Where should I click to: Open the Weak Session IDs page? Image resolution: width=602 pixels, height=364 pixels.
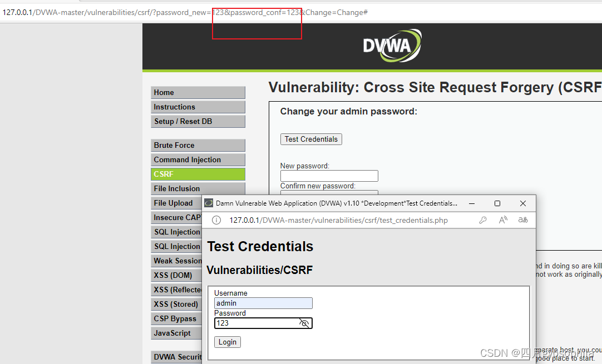[x=176, y=261]
